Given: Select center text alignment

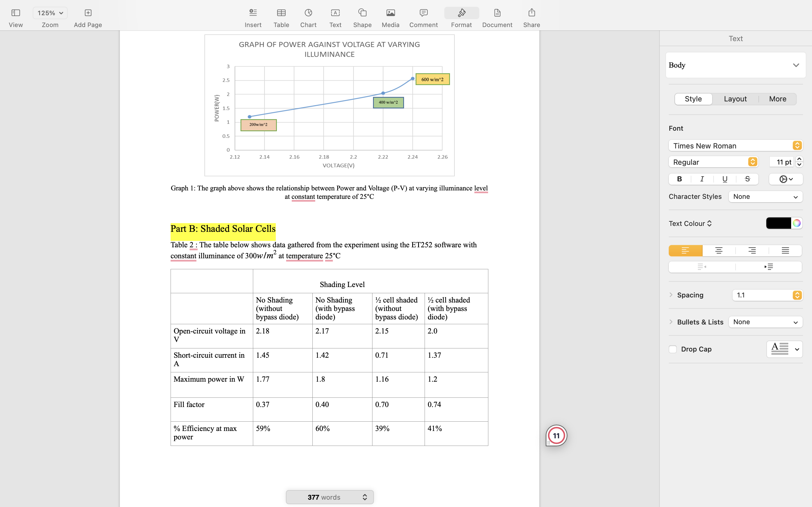Looking at the screenshot, I should [719, 251].
